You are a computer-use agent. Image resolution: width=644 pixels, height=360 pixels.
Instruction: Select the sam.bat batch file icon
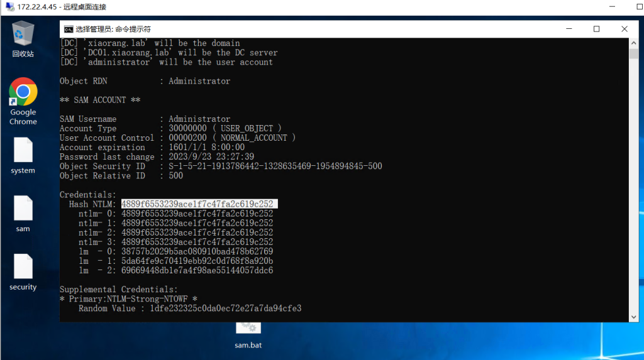coord(248,329)
